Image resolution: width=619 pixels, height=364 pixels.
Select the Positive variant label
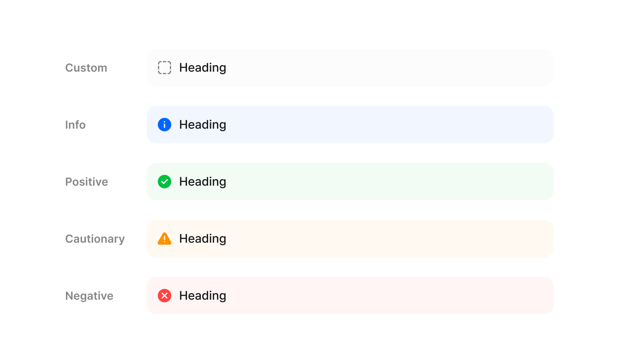click(86, 182)
